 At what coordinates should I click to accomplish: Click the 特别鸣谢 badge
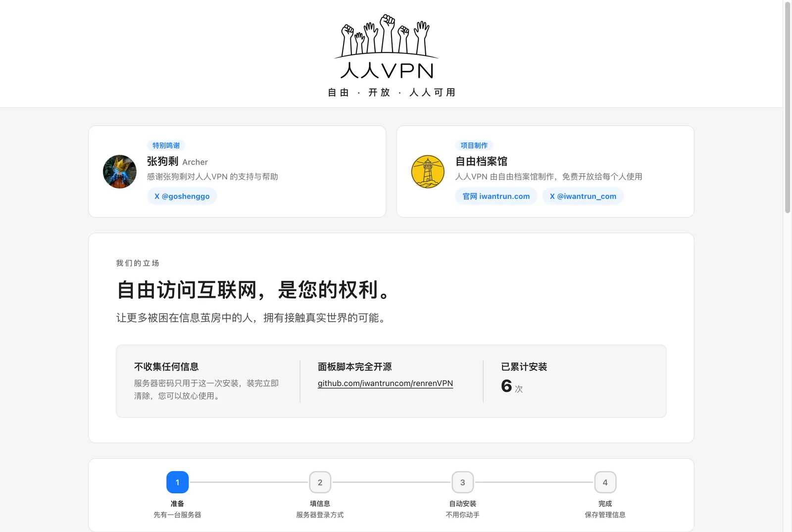166,145
